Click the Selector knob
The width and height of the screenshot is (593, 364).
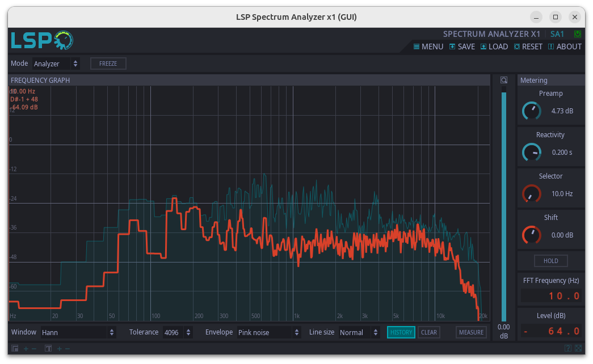tap(531, 194)
